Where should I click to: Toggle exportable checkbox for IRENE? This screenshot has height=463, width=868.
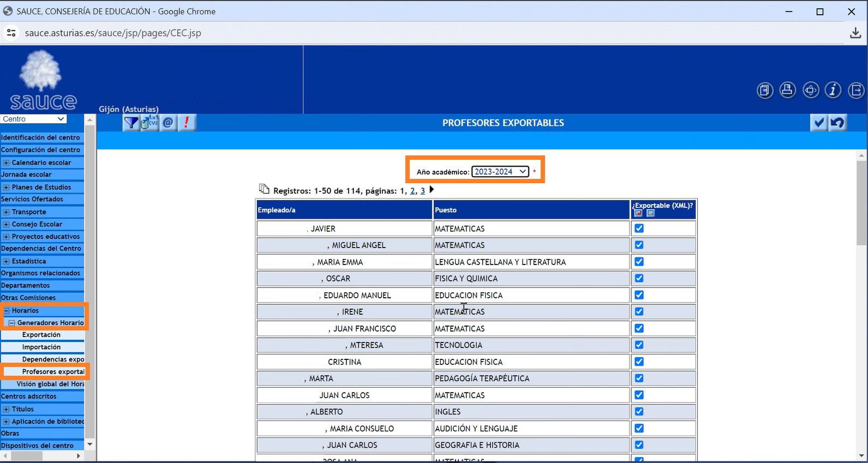coord(639,311)
